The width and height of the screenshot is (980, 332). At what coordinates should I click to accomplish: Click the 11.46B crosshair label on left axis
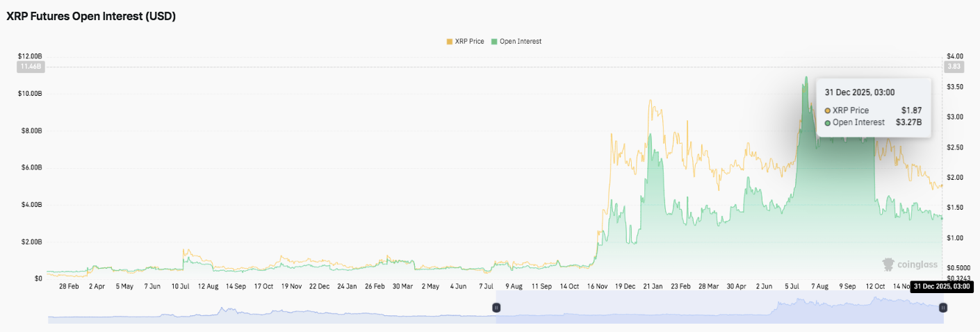(x=31, y=67)
